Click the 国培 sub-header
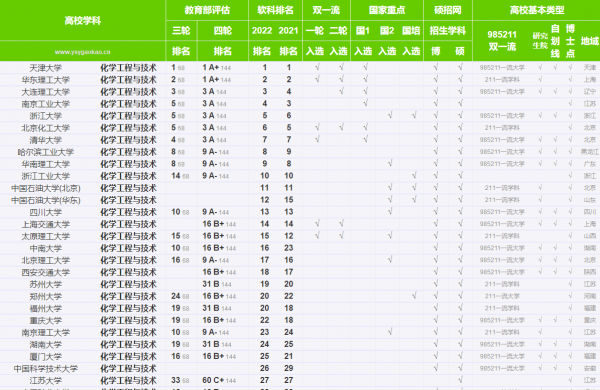 [x=411, y=31]
